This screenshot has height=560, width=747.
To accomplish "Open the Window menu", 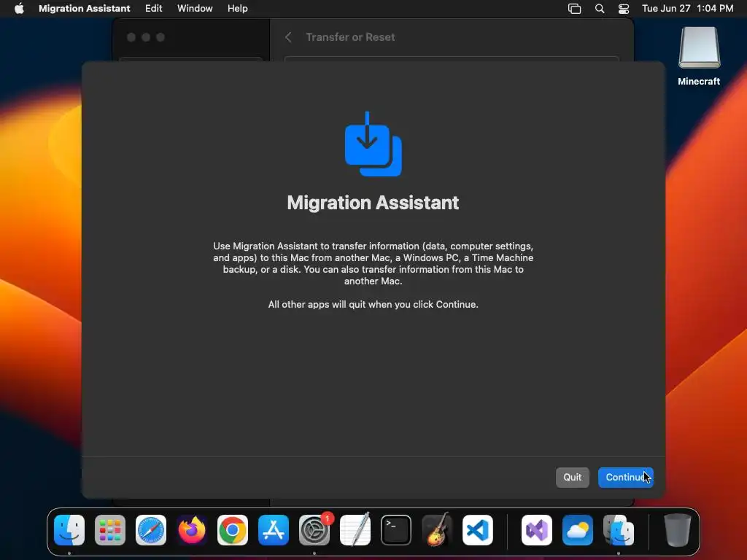I will click(x=195, y=9).
